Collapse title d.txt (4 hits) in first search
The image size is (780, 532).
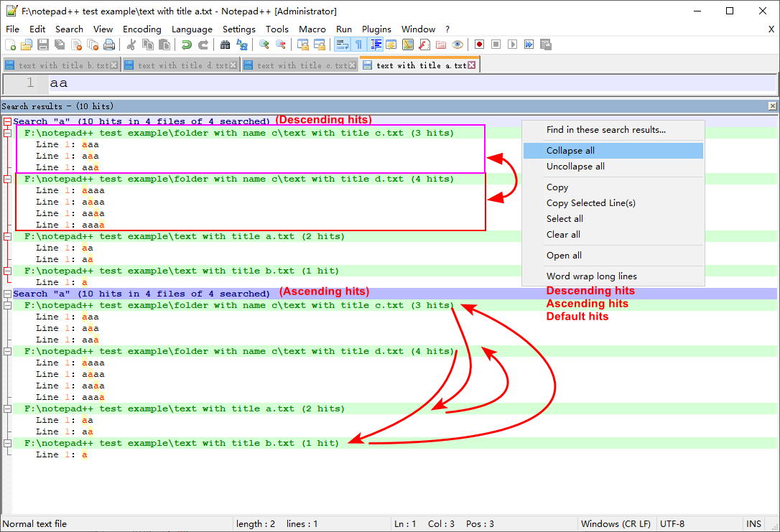pyautogui.click(x=7, y=179)
